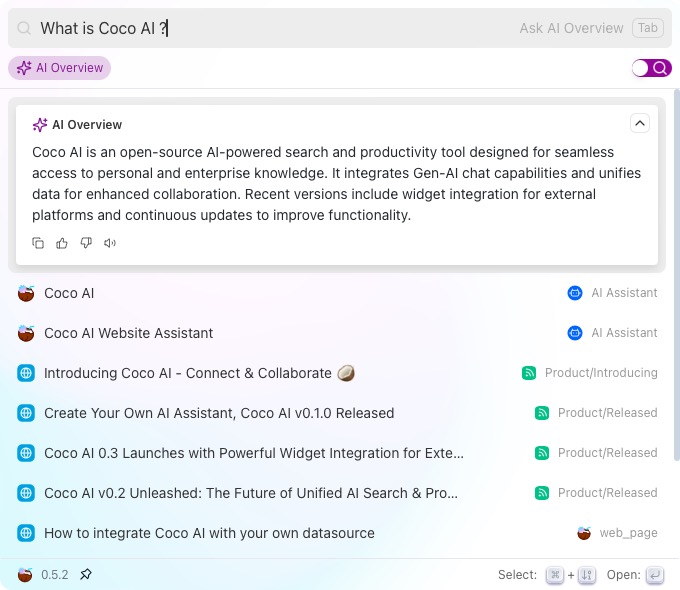Read the AI answer aloud
Viewport: 680px width, 590px height.
pos(110,243)
